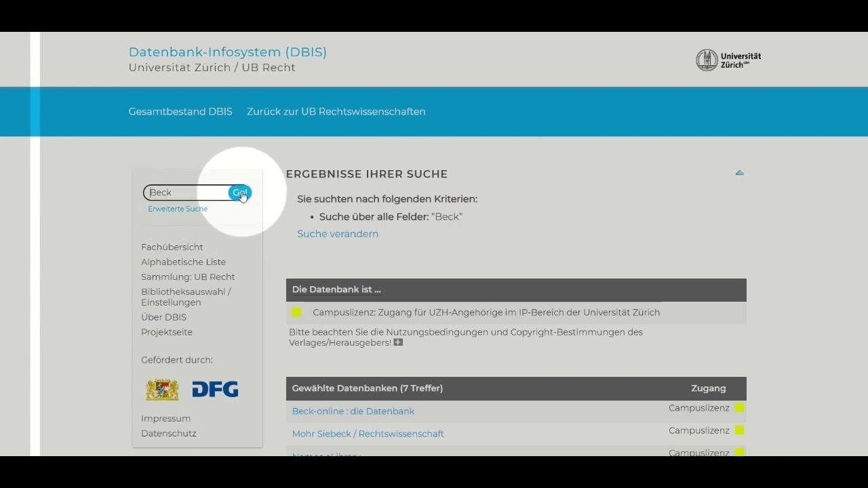868x488 pixels.
Task: Open the Datenschutz link
Action: coord(169,434)
